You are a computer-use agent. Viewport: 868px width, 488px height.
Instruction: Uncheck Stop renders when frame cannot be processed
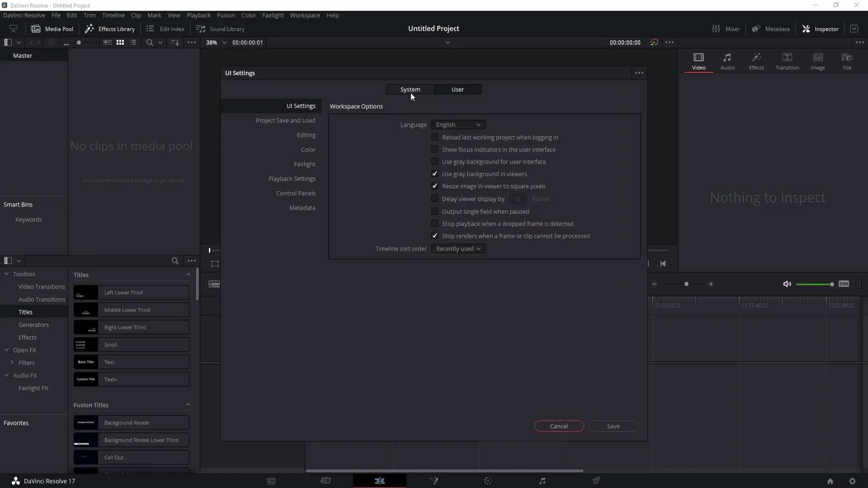[434, 235]
